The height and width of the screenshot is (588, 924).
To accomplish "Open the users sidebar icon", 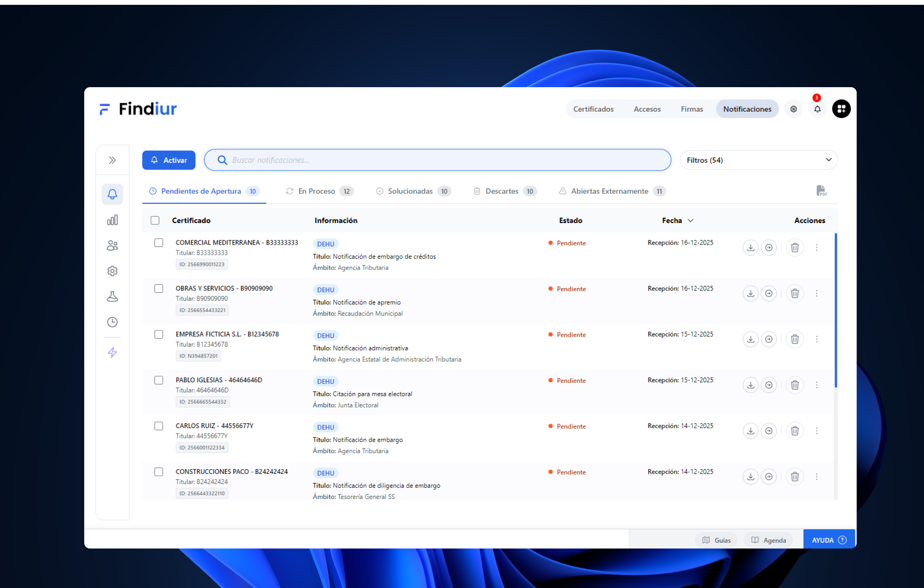I will 112,246.
